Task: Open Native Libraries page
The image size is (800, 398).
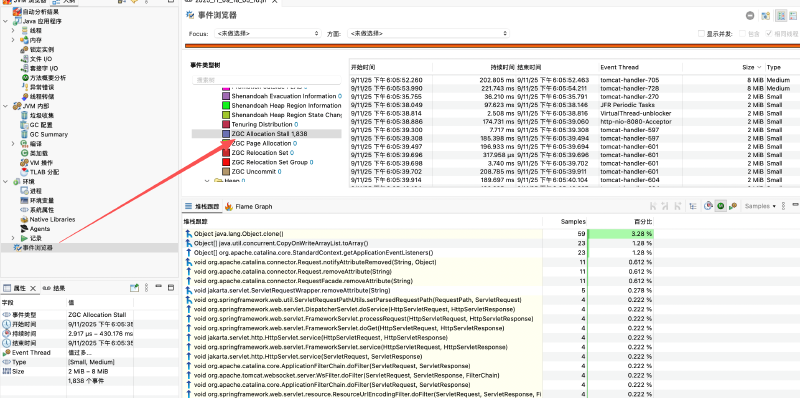Action: pyautogui.click(x=52, y=219)
